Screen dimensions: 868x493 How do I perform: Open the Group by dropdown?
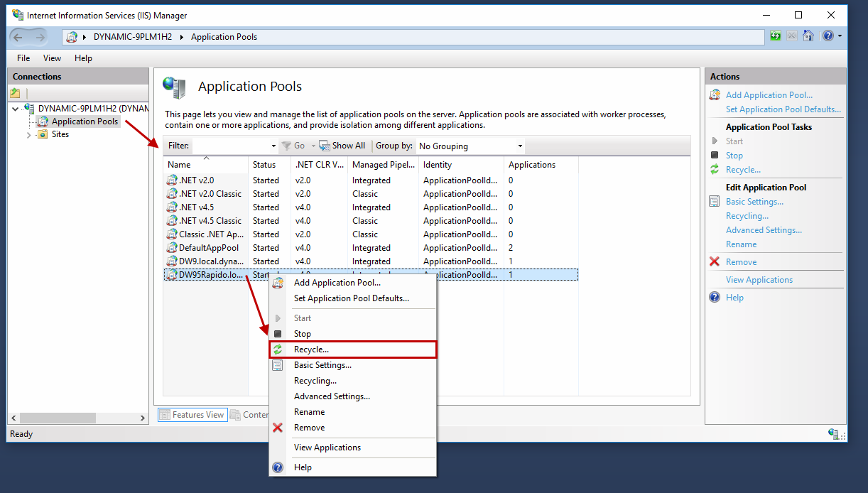[x=520, y=146]
